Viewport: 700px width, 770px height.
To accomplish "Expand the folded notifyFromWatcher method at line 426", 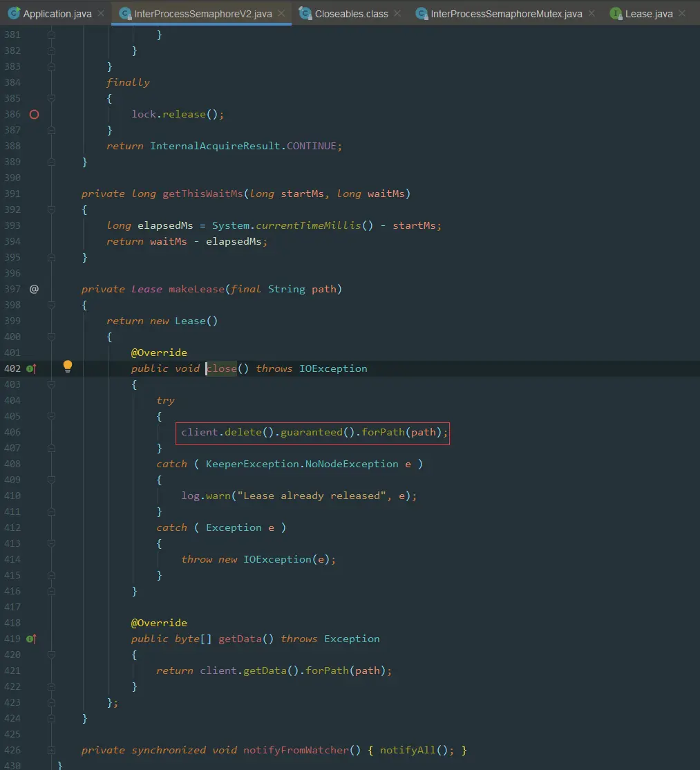I will [x=52, y=751].
